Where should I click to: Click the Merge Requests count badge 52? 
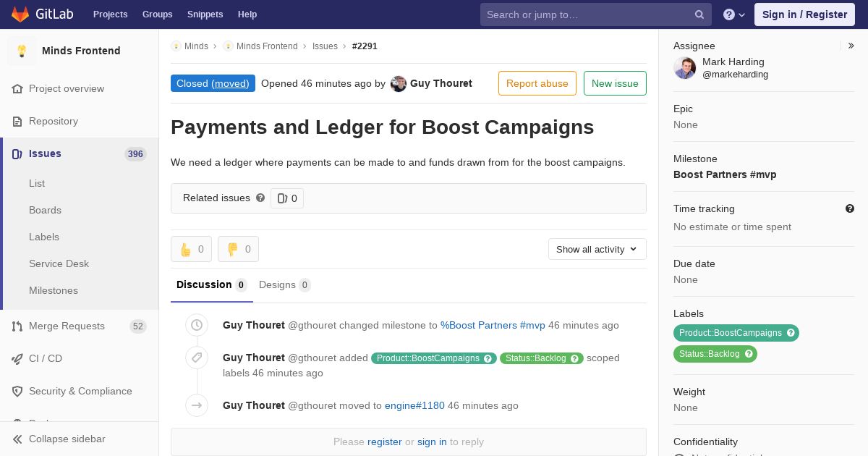click(138, 326)
